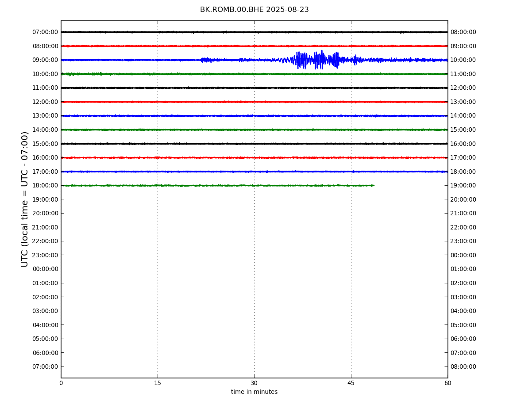Click right-axis end time label 07:00:00
This screenshot has width=509, height=420.
(463, 353)
